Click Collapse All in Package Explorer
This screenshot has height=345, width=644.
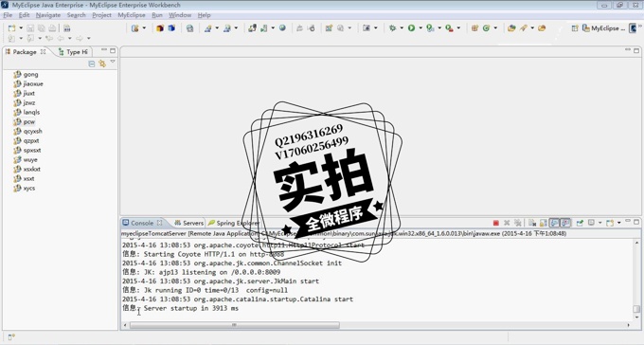coord(92,64)
